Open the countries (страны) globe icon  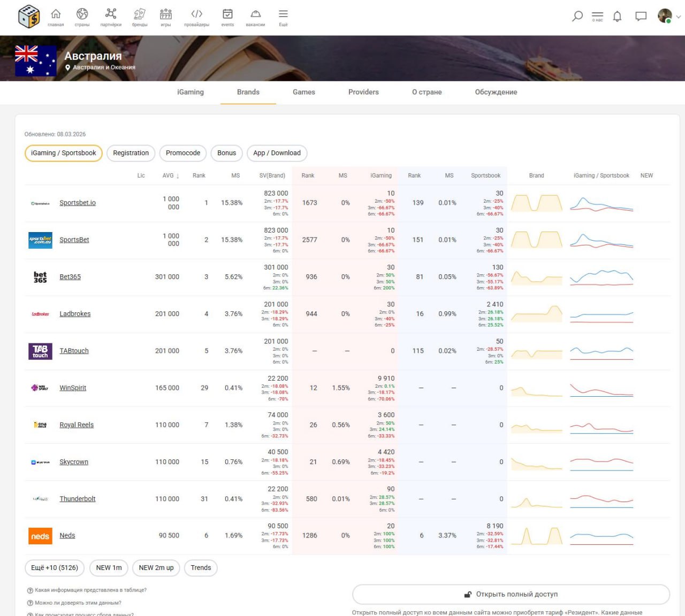pyautogui.click(x=82, y=17)
